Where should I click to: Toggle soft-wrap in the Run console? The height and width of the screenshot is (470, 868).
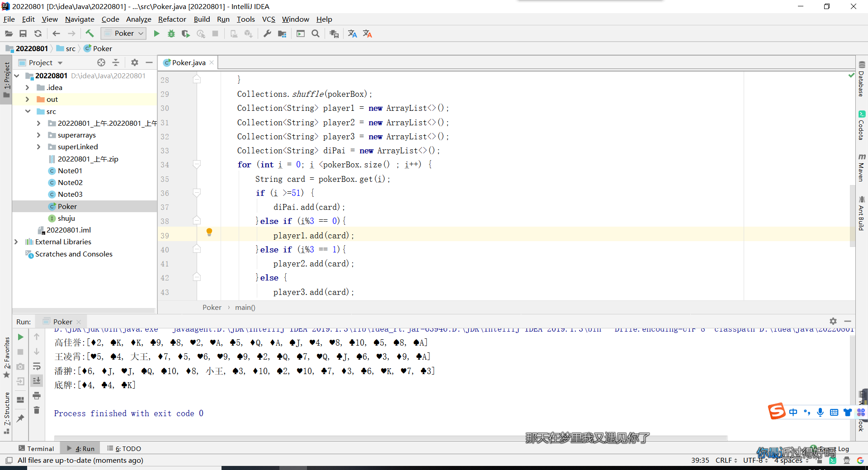37,366
